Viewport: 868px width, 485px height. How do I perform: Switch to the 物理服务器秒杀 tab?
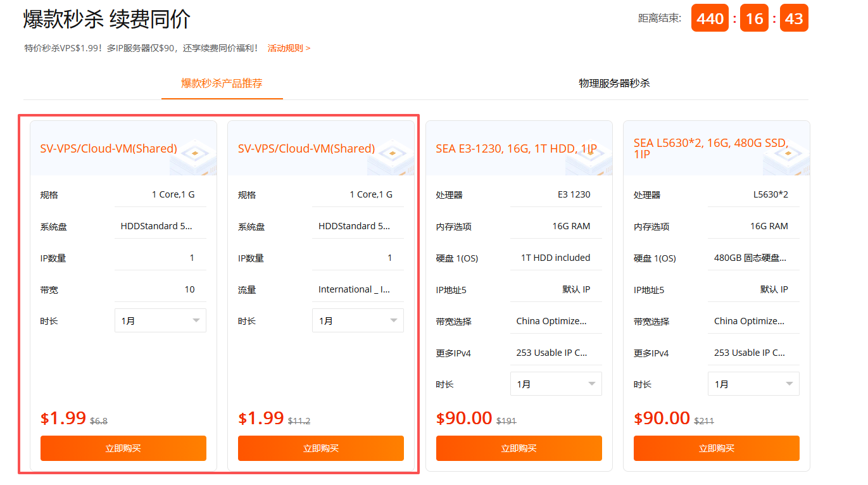click(616, 83)
